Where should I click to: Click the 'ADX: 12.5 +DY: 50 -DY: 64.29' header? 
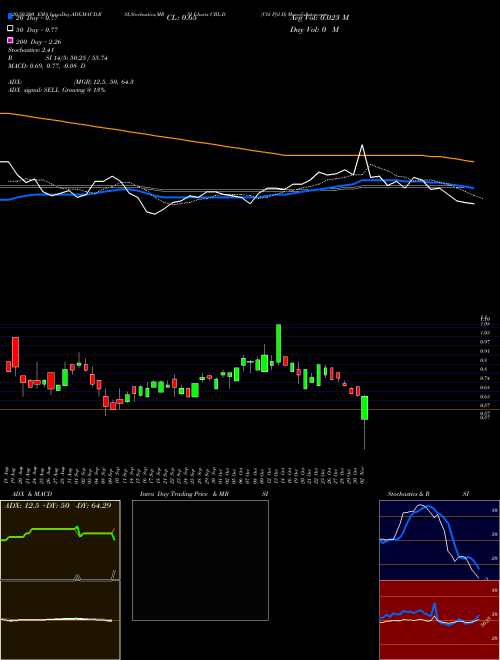(58, 505)
